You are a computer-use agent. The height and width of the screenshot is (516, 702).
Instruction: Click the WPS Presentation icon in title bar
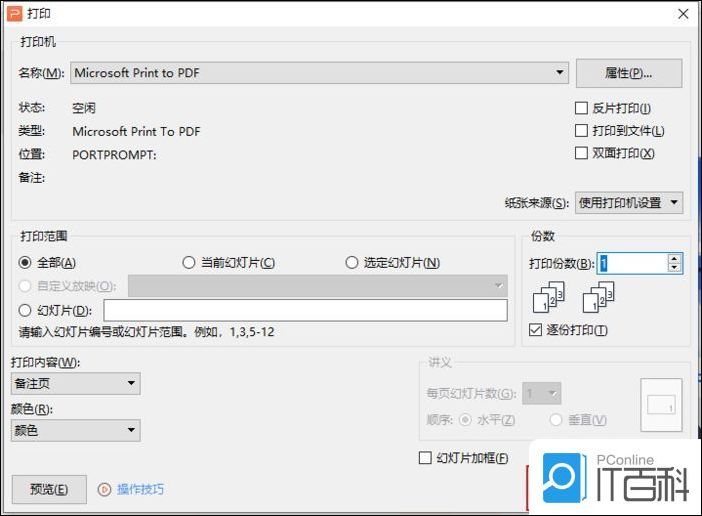(x=14, y=14)
